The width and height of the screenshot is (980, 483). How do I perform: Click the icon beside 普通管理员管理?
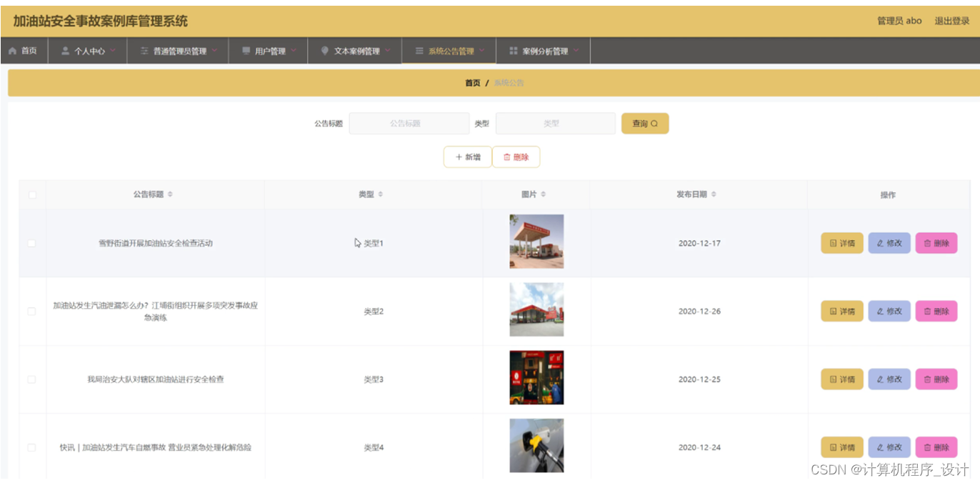144,51
